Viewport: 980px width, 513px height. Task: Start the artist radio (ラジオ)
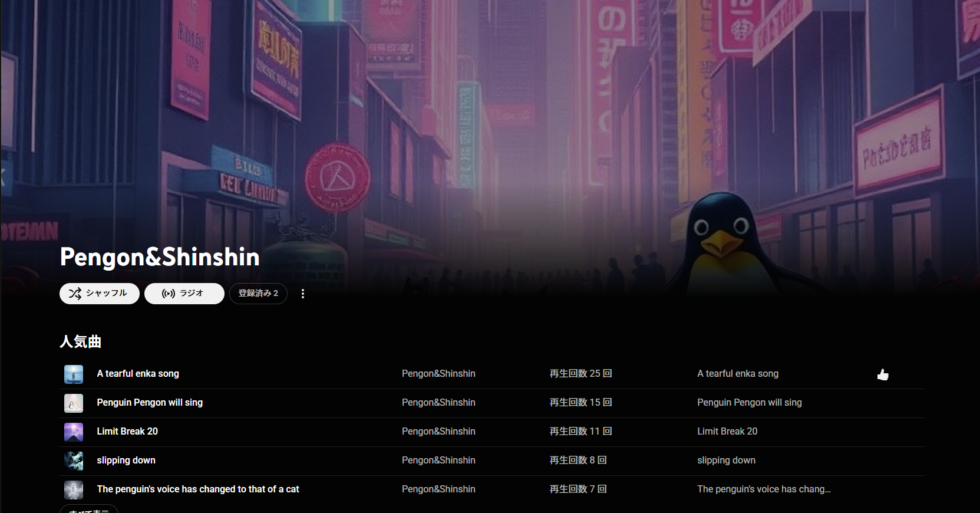coord(184,294)
